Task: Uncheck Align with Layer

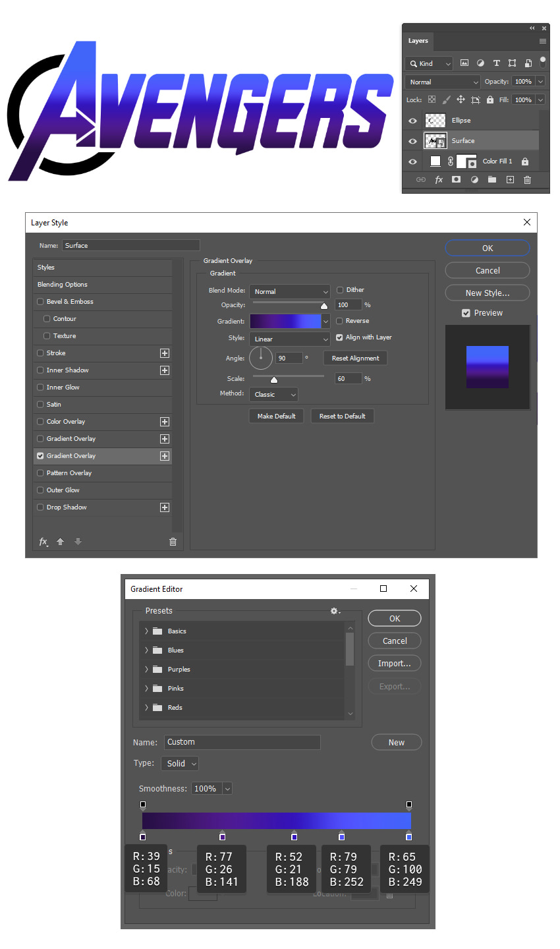Action: tap(339, 337)
